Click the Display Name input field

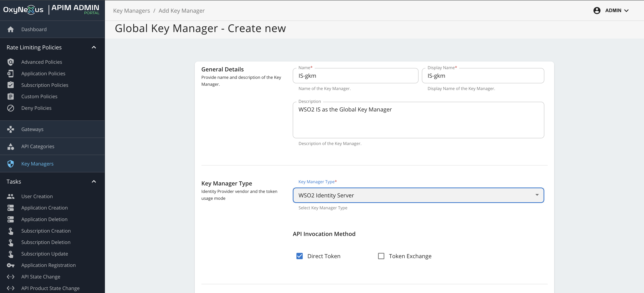tap(483, 76)
